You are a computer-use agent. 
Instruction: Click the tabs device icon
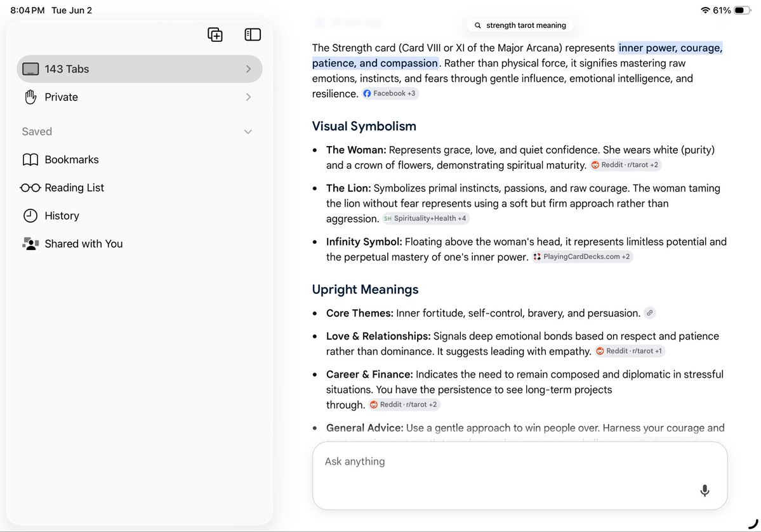pyautogui.click(x=30, y=69)
